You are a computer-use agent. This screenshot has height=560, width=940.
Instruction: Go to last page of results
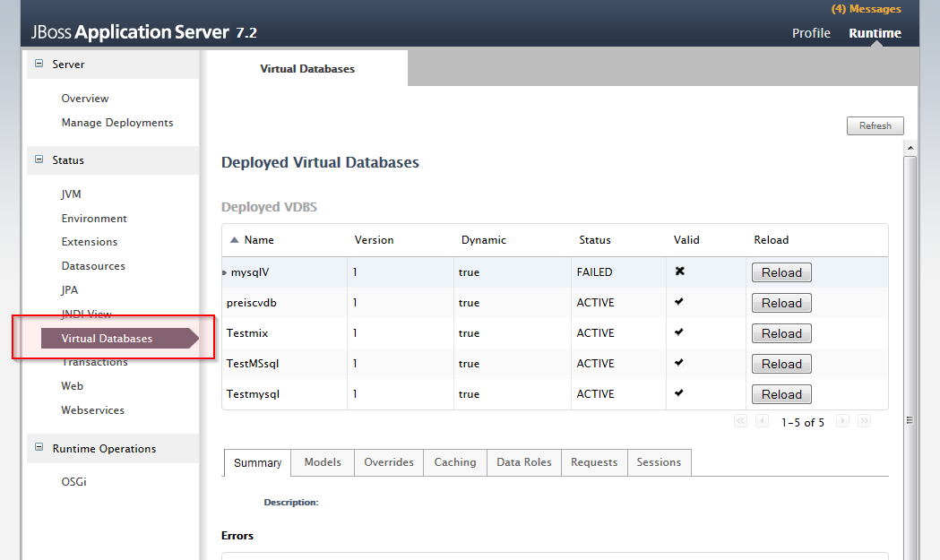pyautogui.click(x=864, y=421)
